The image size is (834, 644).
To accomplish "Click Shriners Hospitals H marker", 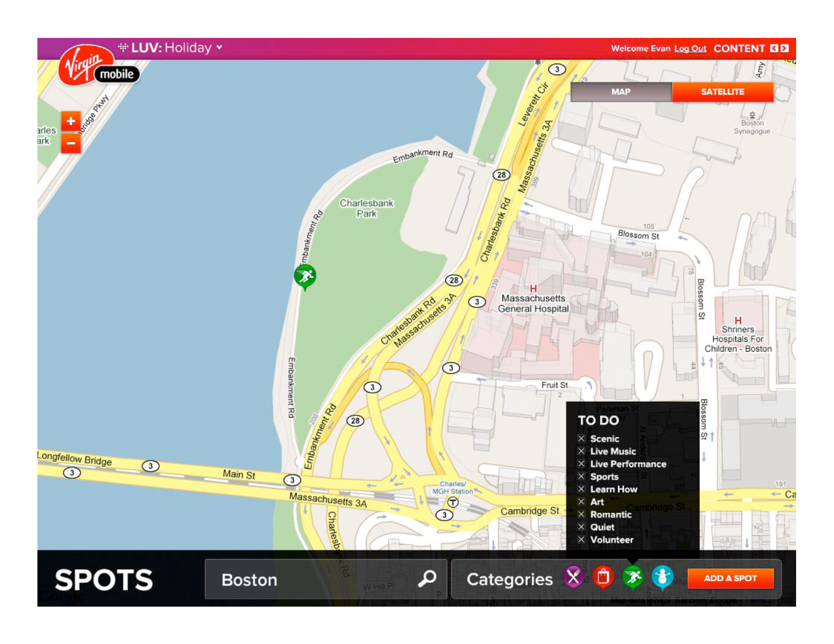I will 738,320.
